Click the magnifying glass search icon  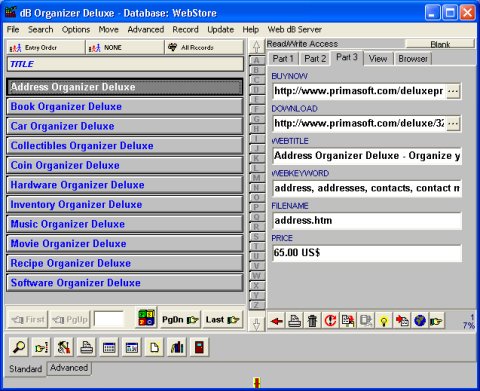pyautogui.click(x=19, y=347)
